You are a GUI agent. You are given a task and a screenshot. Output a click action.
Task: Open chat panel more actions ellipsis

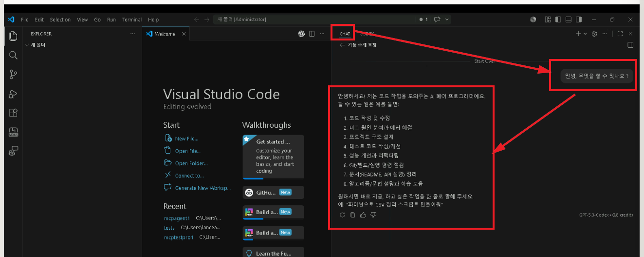605,34
